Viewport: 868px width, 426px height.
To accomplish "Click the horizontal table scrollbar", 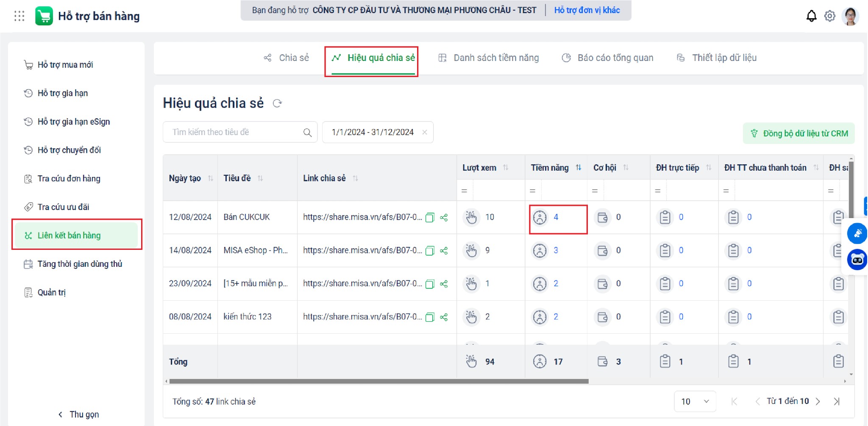I will (378, 381).
